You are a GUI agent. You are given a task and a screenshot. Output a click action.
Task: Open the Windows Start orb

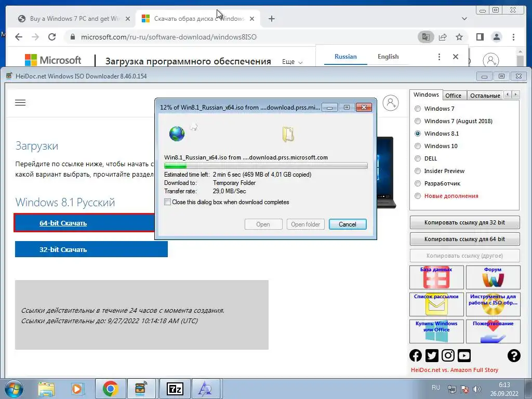[14, 389]
